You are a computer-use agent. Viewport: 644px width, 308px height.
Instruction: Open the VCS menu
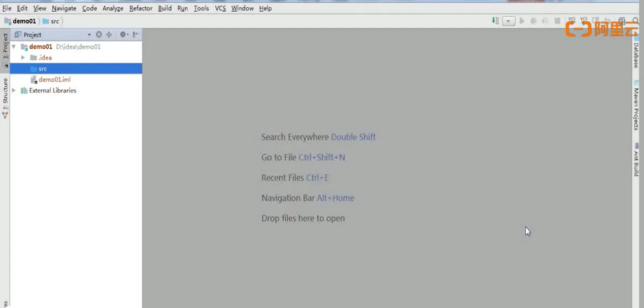[220, 8]
